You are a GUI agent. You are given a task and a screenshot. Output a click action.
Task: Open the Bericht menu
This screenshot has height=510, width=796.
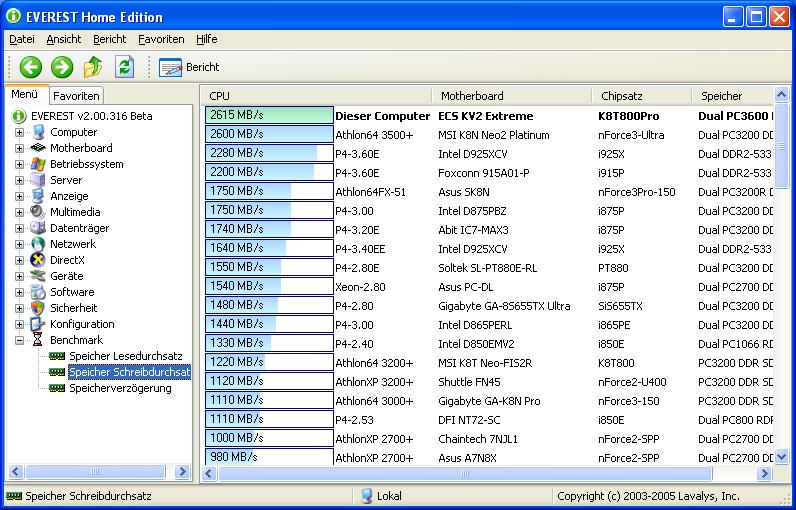[110, 39]
